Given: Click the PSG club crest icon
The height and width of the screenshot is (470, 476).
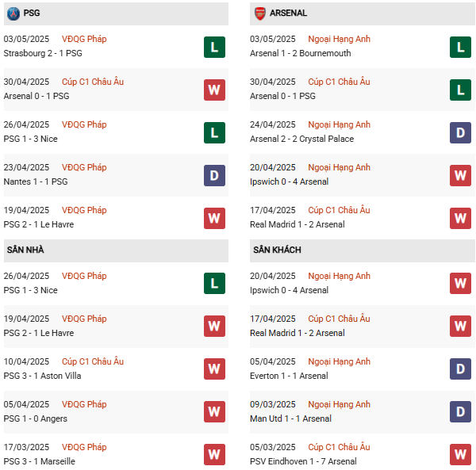Looking at the screenshot, I should 13,13.
